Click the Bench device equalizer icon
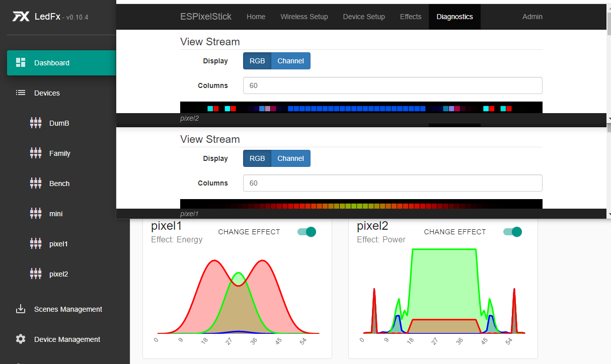The image size is (611, 364). [x=36, y=183]
